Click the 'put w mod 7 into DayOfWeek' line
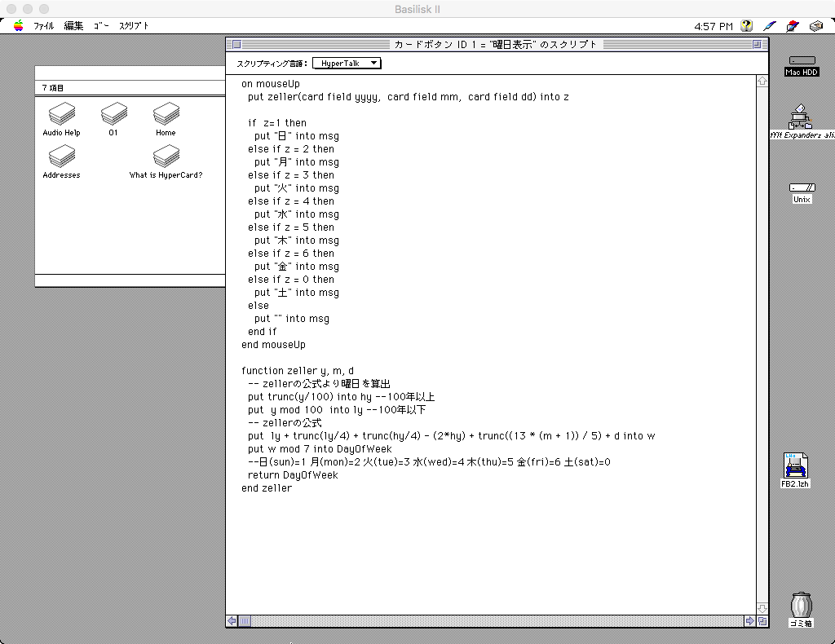 point(320,449)
